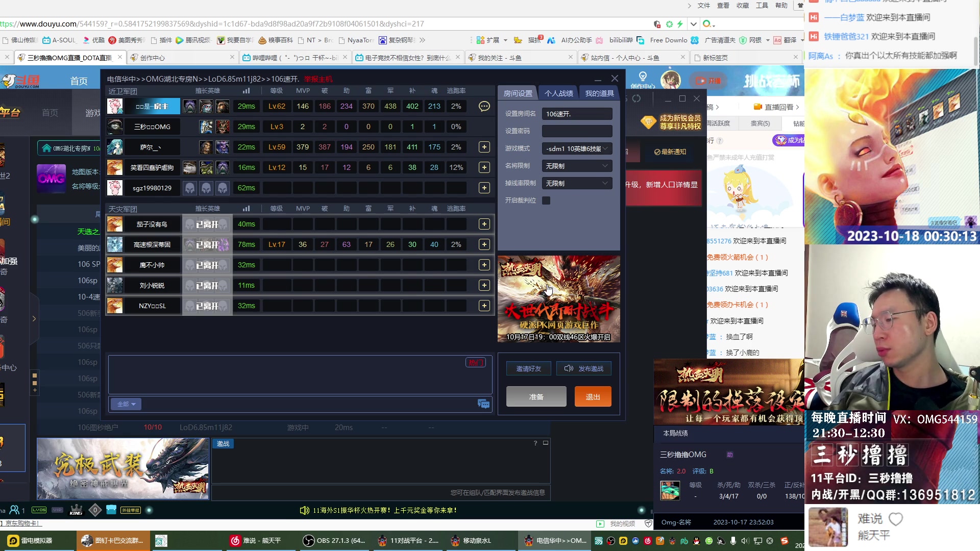
Task: Switch to the 我的道具 tab
Action: (x=599, y=93)
